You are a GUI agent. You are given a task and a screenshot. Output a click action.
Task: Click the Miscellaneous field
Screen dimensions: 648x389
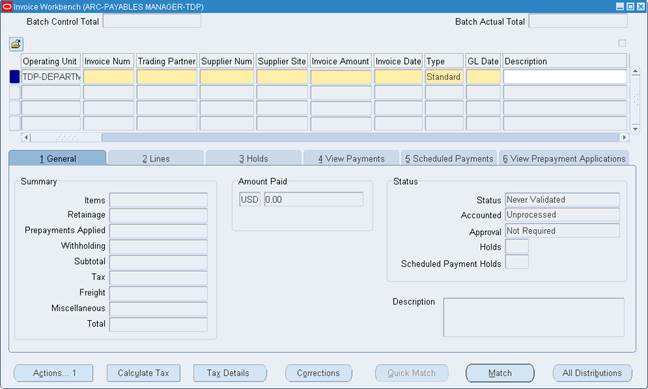tap(158, 309)
